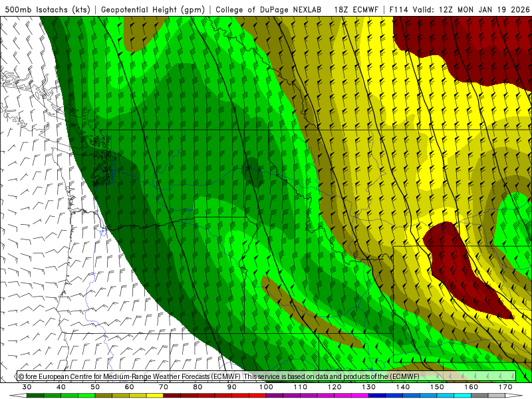Click the right arrow end of the color bar
The width and height of the screenshot is (532, 399).
tap(514, 396)
